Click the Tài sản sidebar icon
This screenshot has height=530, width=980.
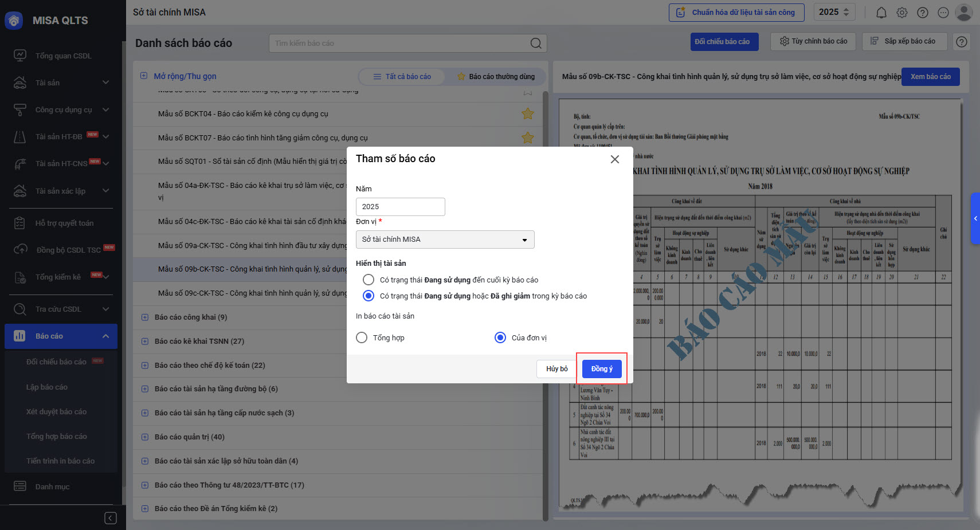pyautogui.click(x=20, y=83)
